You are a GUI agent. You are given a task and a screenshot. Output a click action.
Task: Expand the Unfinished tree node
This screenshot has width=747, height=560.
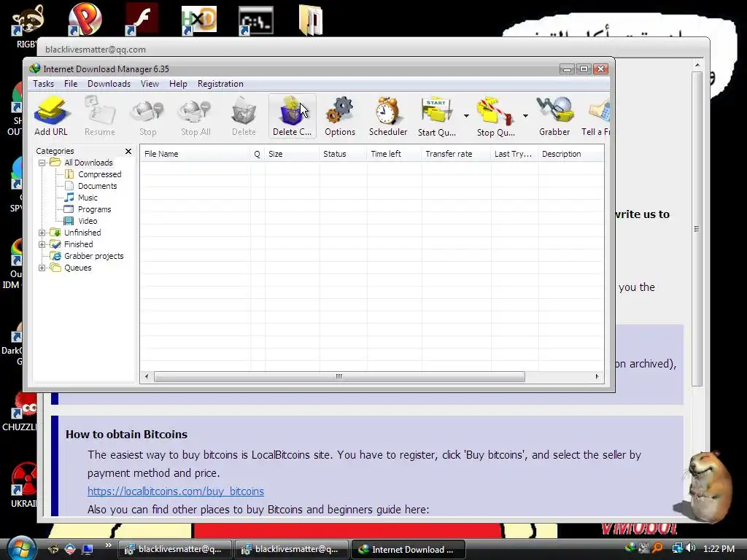(42, 233)
